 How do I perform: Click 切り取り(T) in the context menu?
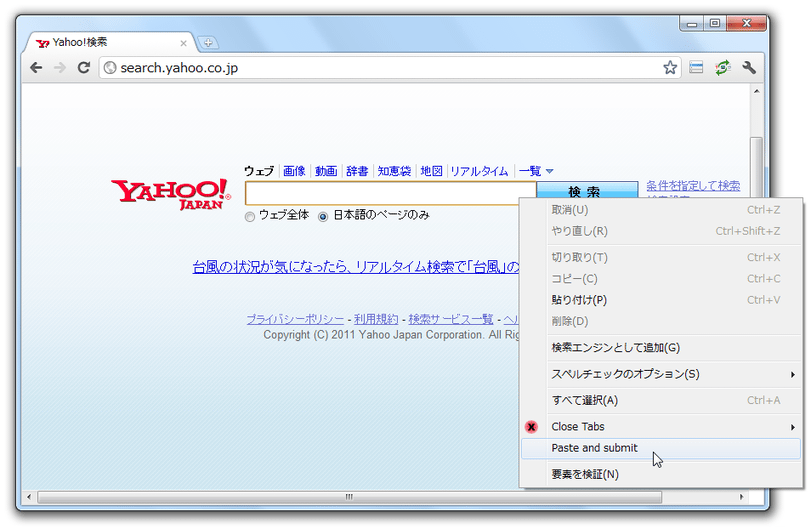point(660,258)
